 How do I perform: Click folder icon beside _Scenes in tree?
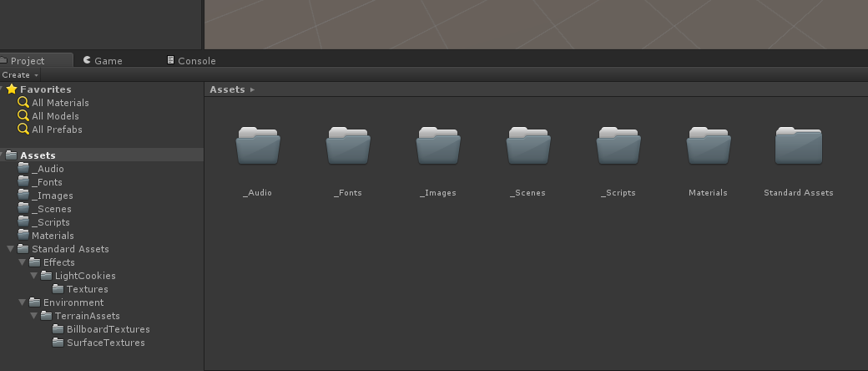point(23,208)
